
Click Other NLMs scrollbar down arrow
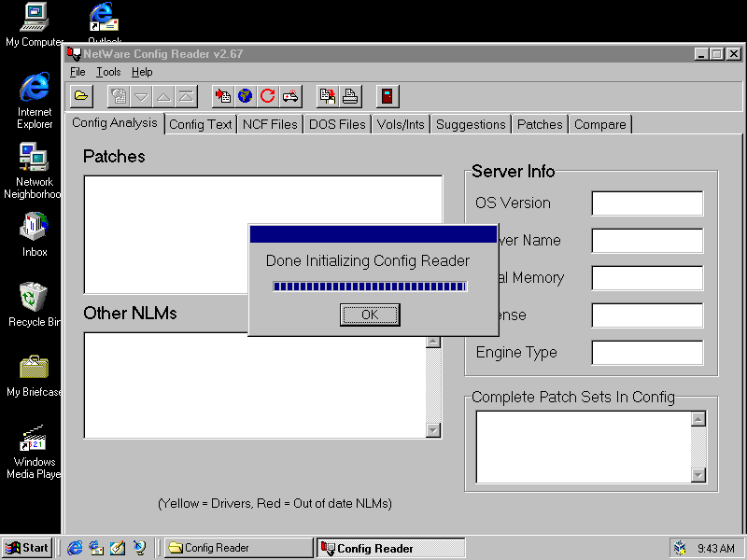tap(433, 430)
